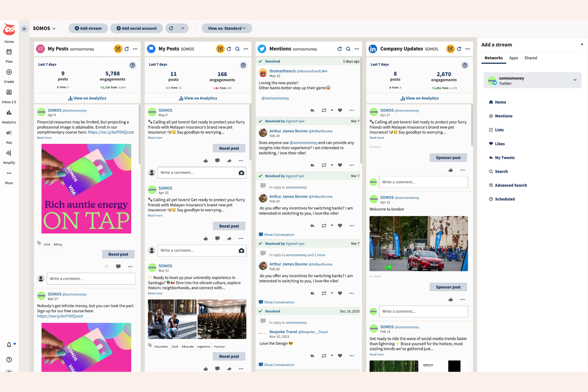Open retweet options dropdown on thomasfrancis tweet

click(332, 110)
